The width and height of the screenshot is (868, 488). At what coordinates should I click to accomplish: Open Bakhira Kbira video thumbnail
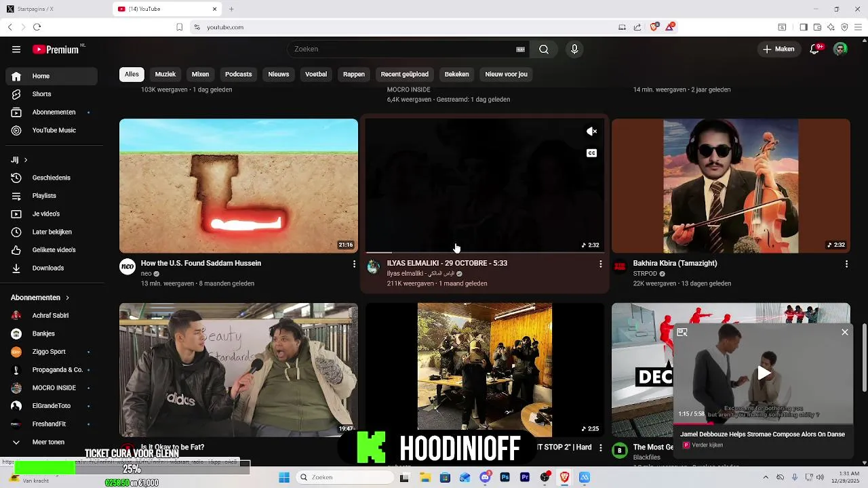tap(731, 186)
